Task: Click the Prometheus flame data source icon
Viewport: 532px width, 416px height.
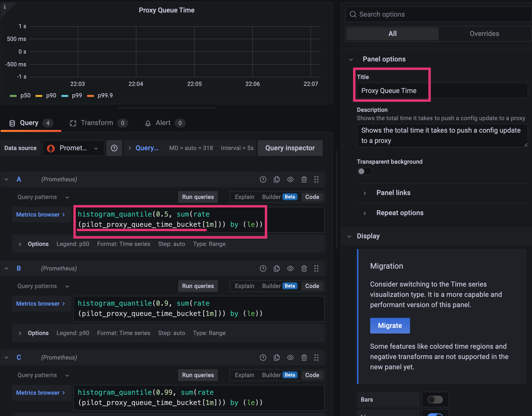Action: point(51,148)
